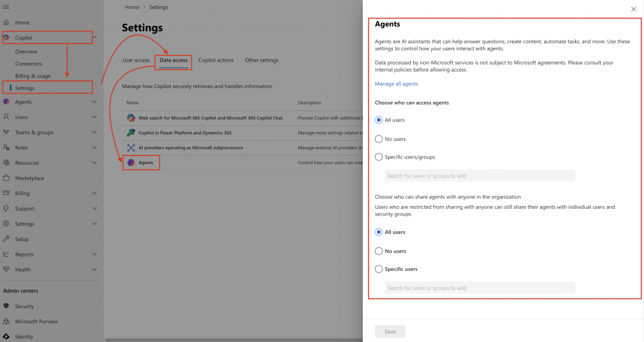Select No users for agent sharing
644x342 pixels.
379,251
